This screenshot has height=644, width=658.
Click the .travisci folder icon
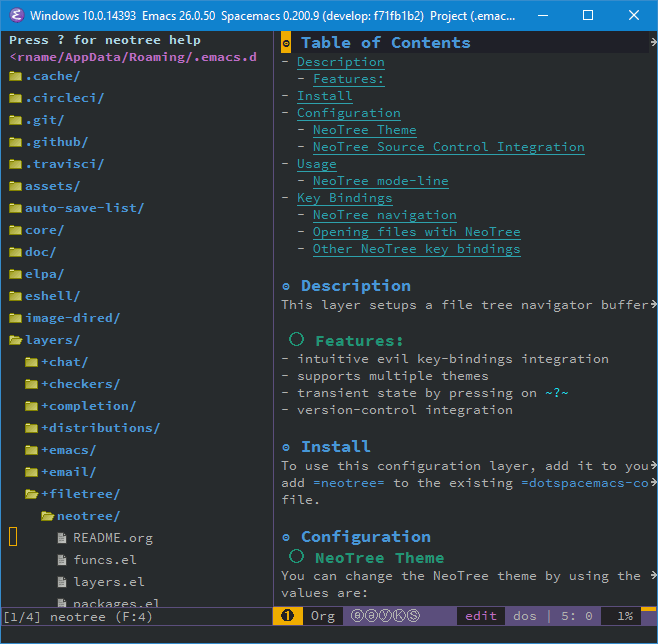tap(16, 164)
